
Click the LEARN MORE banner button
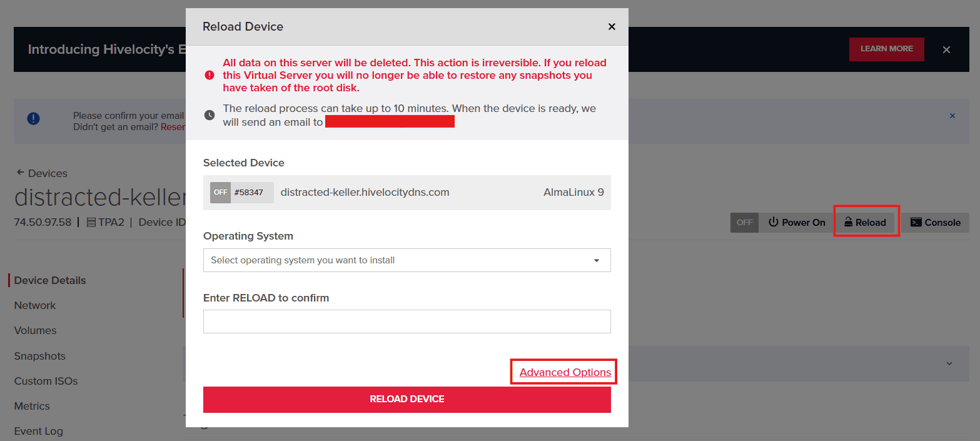[x=886, y=49]
